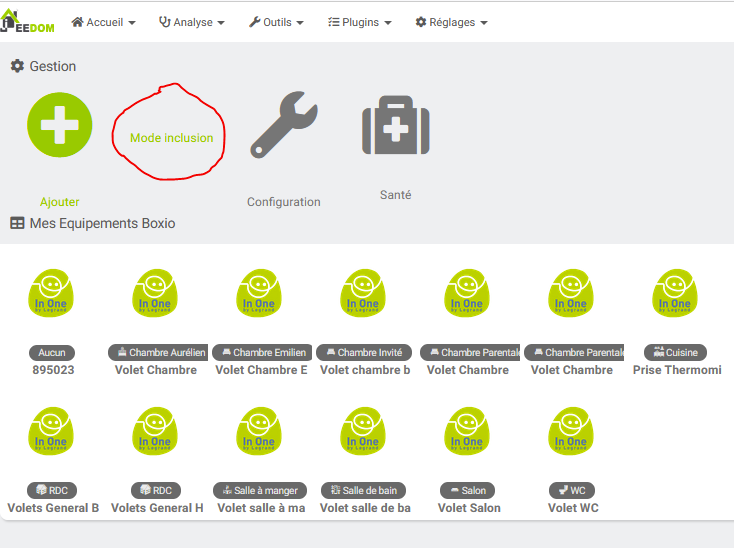Expand the Analyse dropdown caret

[x=221, y=23]
